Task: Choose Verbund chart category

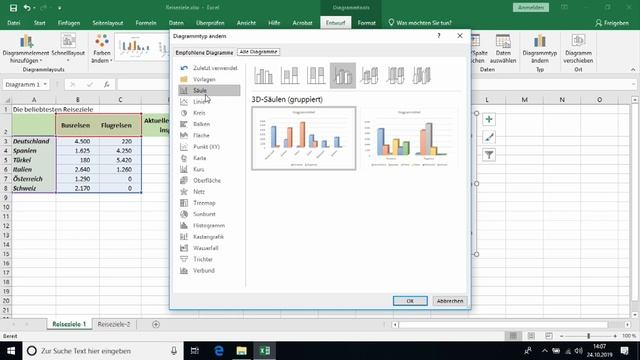Action: (x=209, y=271)
